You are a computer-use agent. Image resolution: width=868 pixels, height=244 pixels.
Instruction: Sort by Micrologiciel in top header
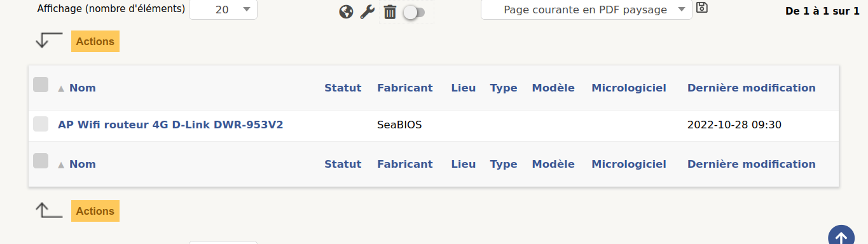click(629, 88)
